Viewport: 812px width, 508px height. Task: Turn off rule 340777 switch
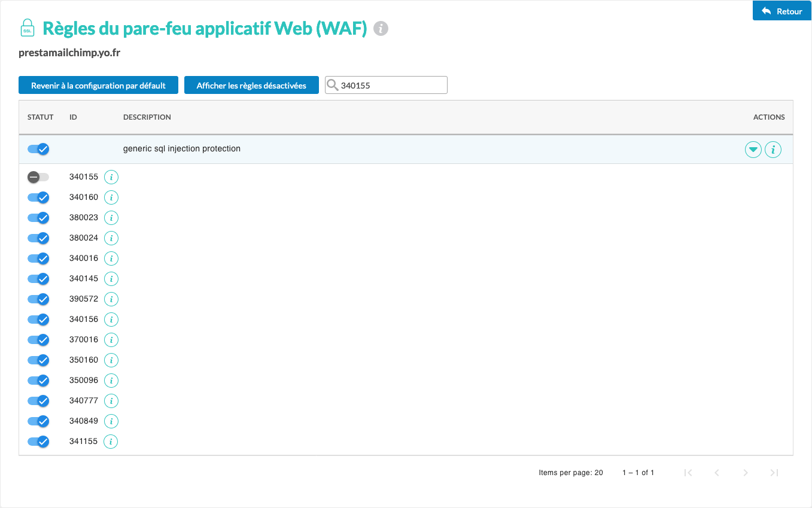(38, 401)
